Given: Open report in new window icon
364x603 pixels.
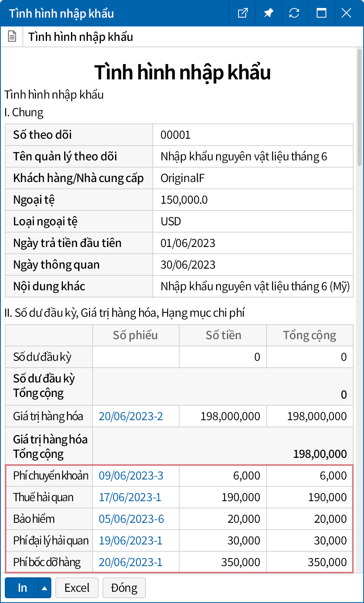Looking at the screenshot, I should tap(243, 13).
